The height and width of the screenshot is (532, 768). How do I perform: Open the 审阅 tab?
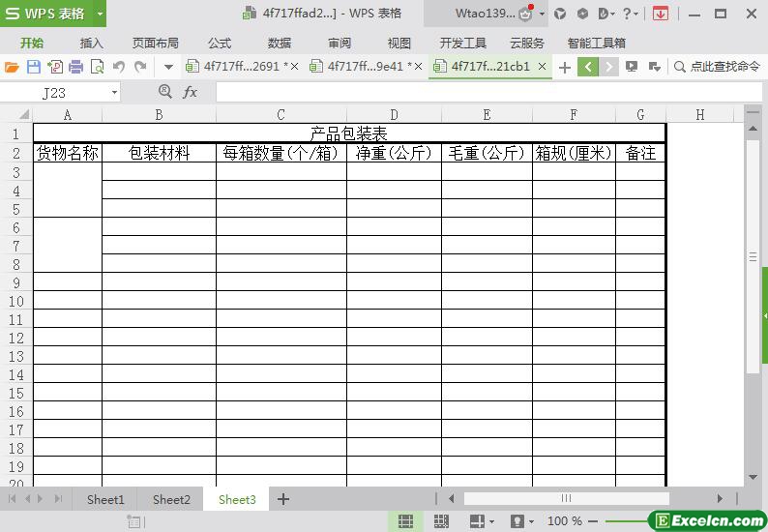point(339,44)
